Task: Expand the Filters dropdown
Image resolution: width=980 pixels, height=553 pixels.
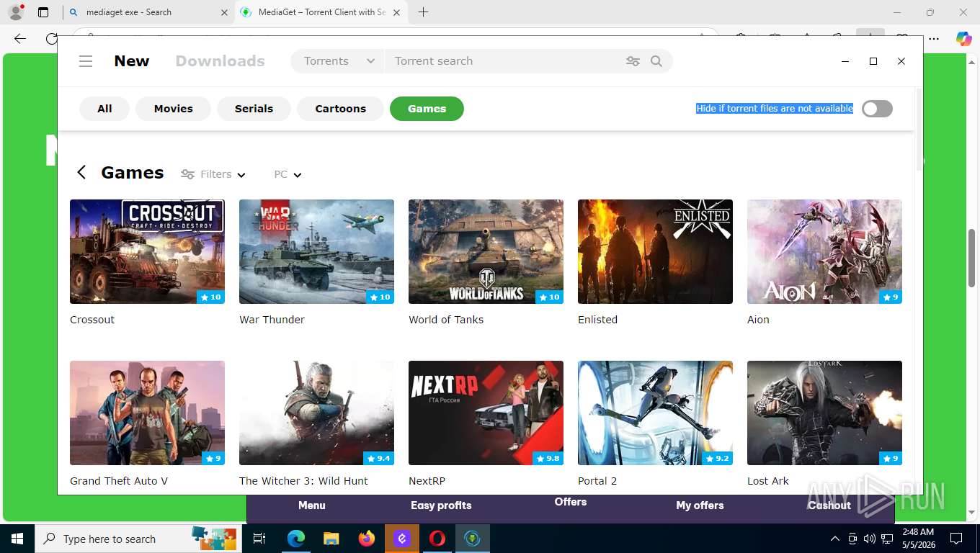Action: tap(213, 174)
